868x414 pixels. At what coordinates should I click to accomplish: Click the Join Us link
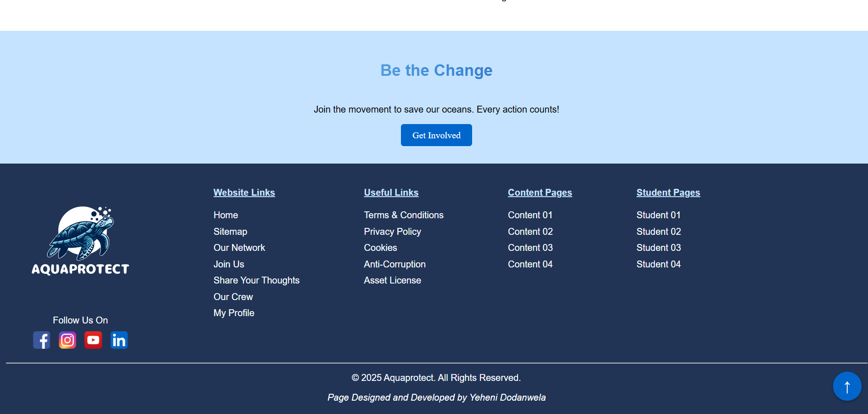[x=228, y=264]
